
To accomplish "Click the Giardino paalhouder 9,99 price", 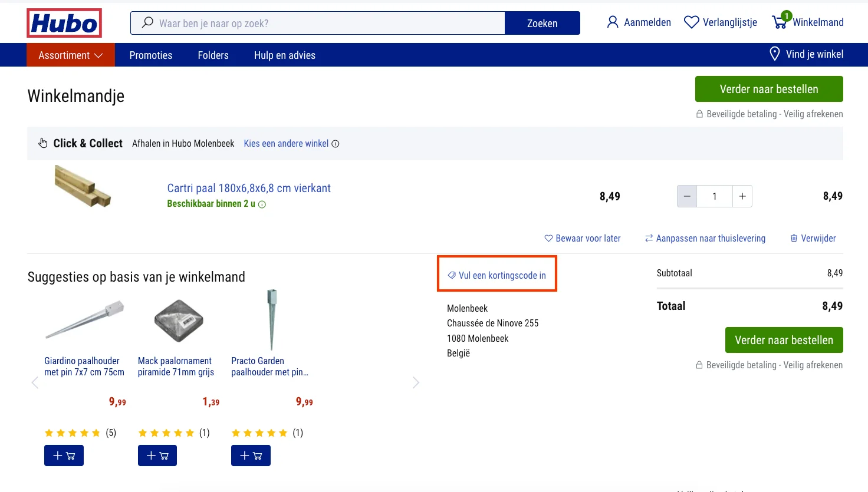I will [x=117, y=402].
